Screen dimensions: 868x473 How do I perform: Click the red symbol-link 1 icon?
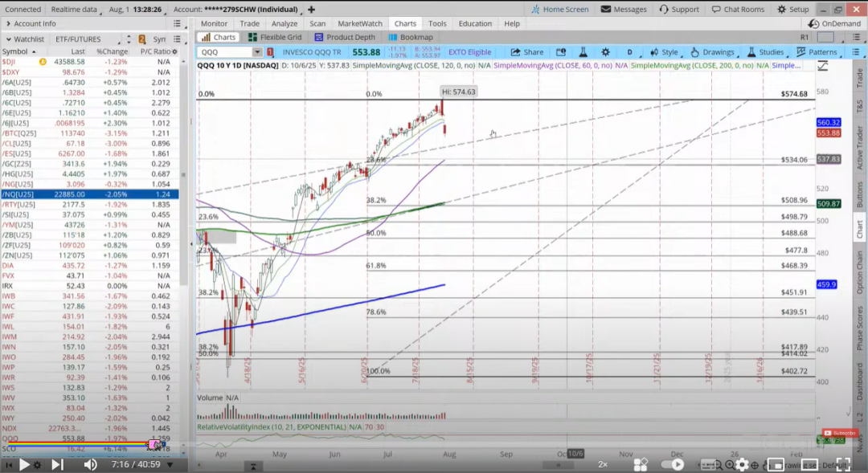pos(270,52)
